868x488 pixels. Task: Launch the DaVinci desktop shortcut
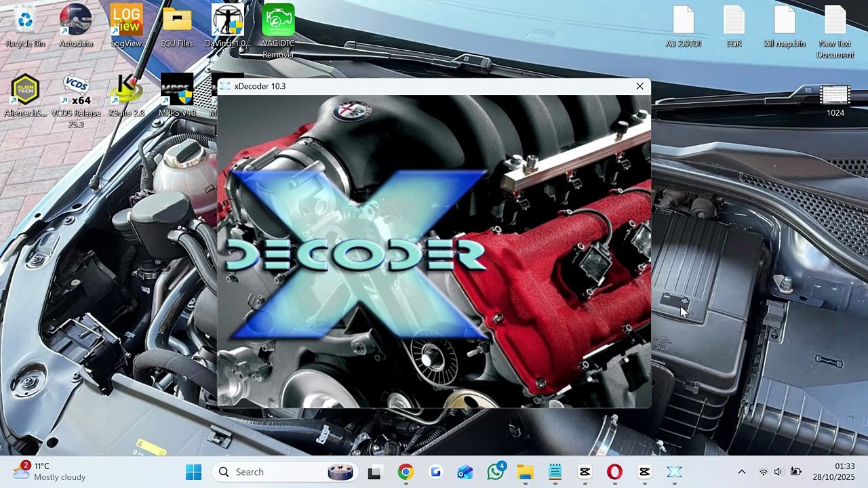(x=227, y=27)
